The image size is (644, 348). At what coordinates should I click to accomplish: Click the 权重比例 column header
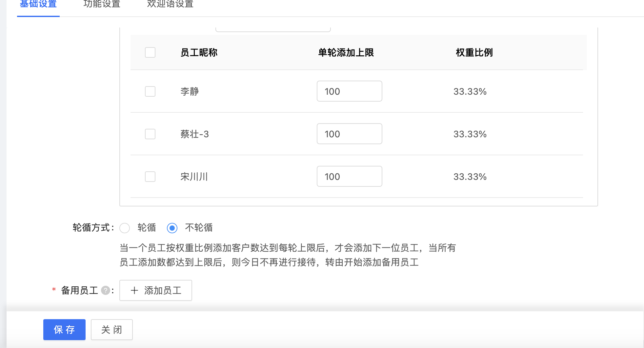[x=474, y=52]
